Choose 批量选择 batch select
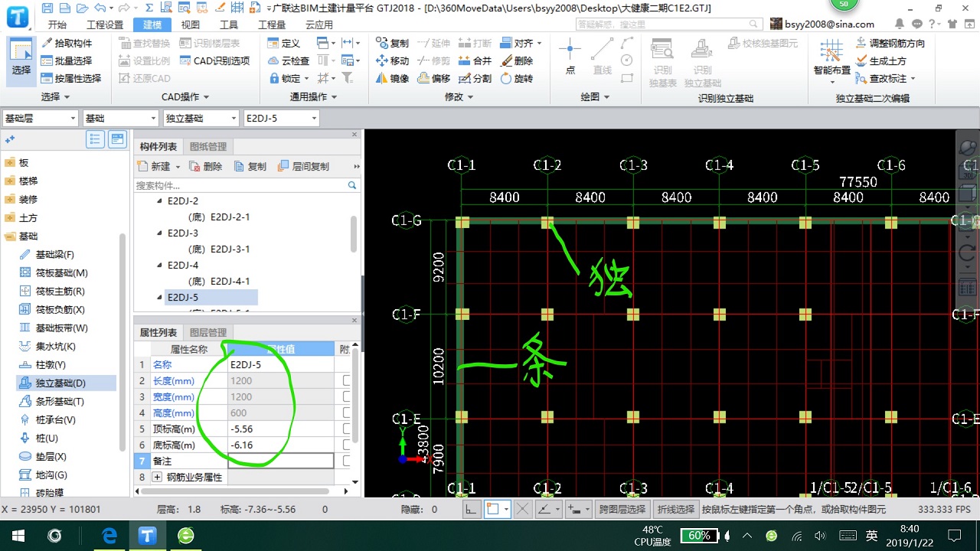This screenshot has width=980, height=551. 67,61
